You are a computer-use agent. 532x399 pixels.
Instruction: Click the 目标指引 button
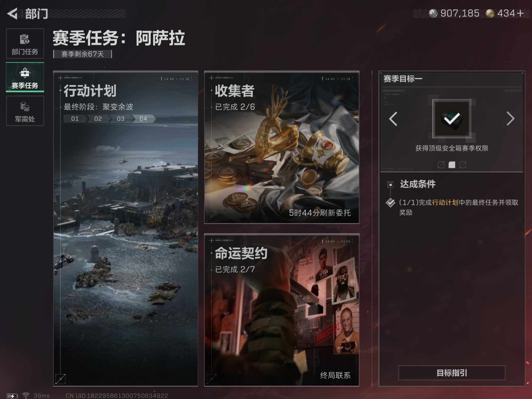pyautogui.click(x=452, y=373)
